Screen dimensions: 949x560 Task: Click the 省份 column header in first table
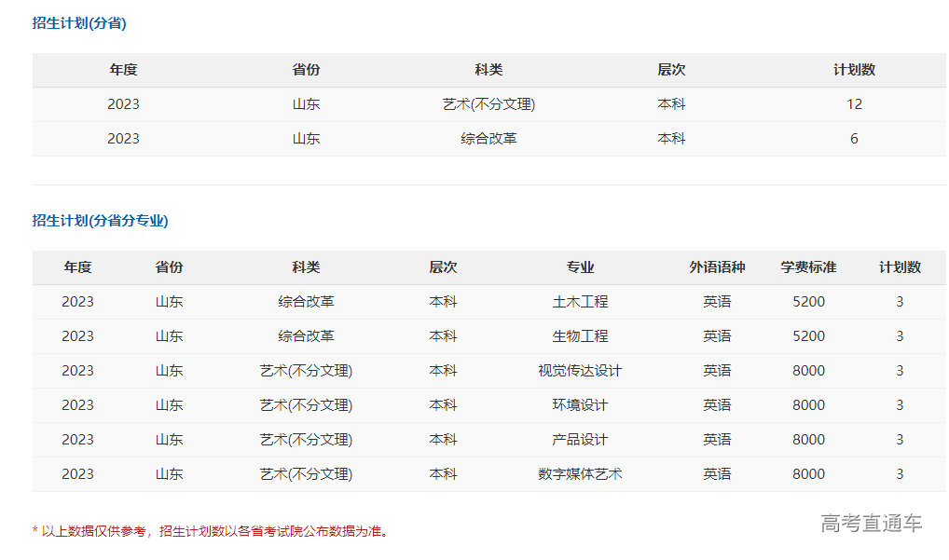306,70
